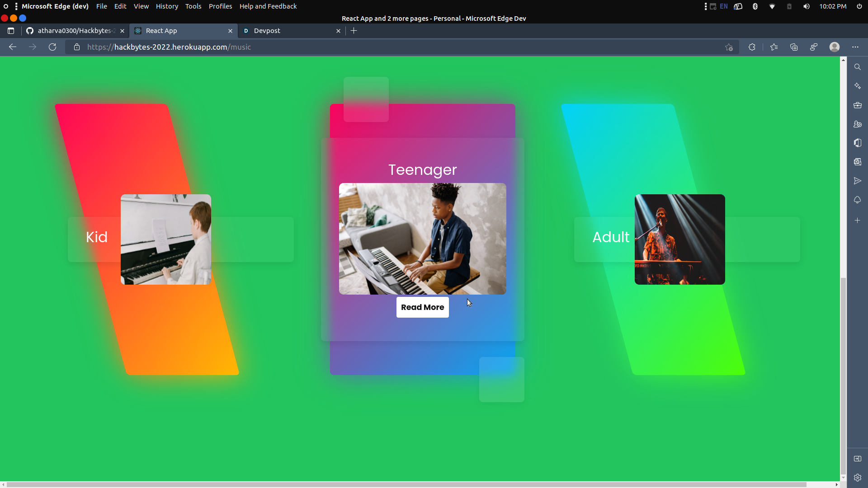
Task: Expand sidebar add plus button
Action: click(857, 221)
